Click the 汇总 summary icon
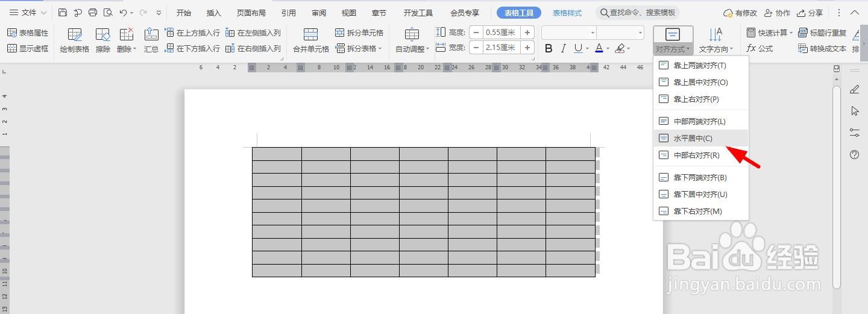Screen dimensions: 868x314 pyautogui.click(x=151, y=41)
